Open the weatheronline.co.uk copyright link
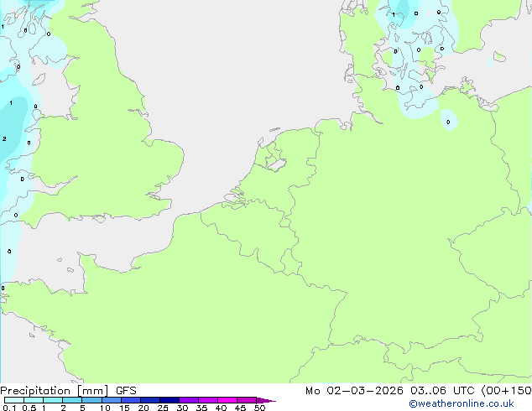Viewport: 532px width, 411px height. (x=461, y=403)
